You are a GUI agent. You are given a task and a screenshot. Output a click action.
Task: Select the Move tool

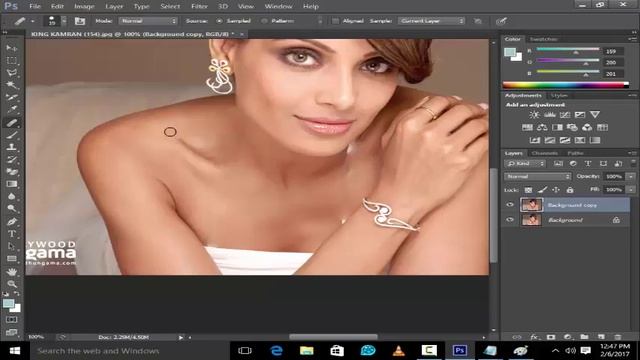pyautogui.click(x=12, y=48)
